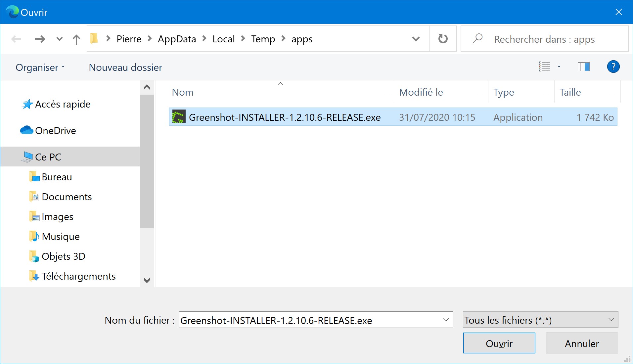Open the 'Tous les fichiers (*.*)' filter dropdown
The image size is (633, 364).
[x=540, y=320]
